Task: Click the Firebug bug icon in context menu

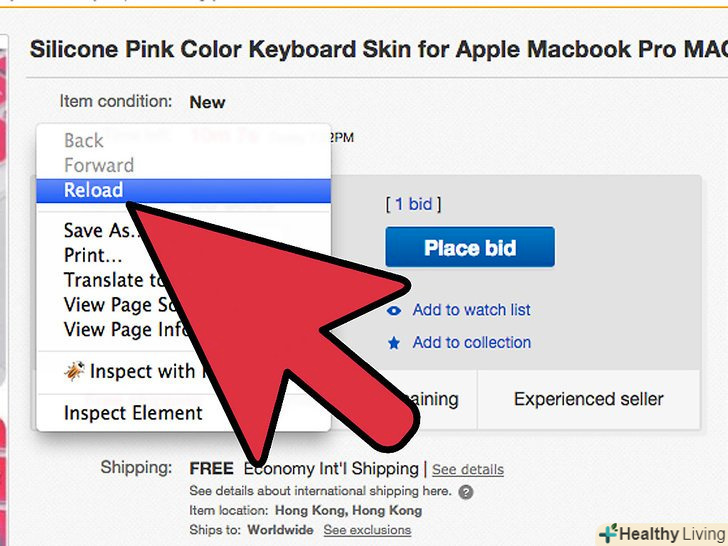Action: click(x=75, y=372)
